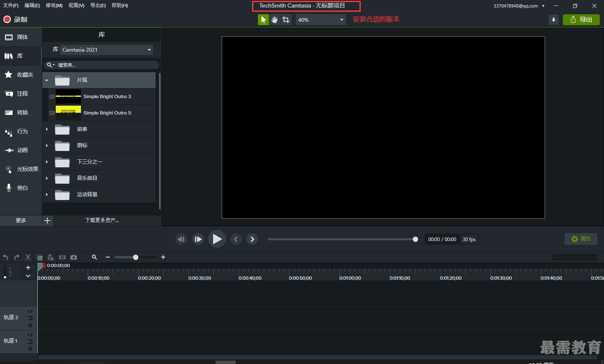Open the 旁白 voice narration tab

(x=21, y=188)
